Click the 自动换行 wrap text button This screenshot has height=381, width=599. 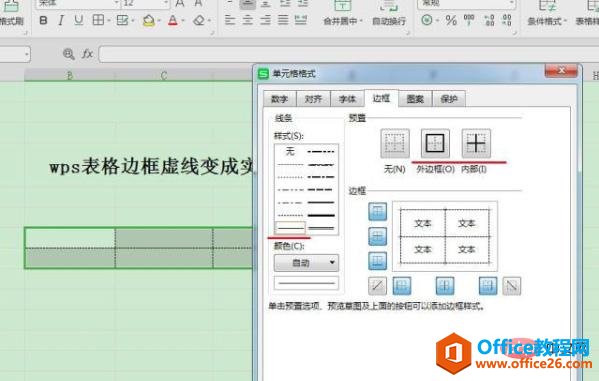389,13
